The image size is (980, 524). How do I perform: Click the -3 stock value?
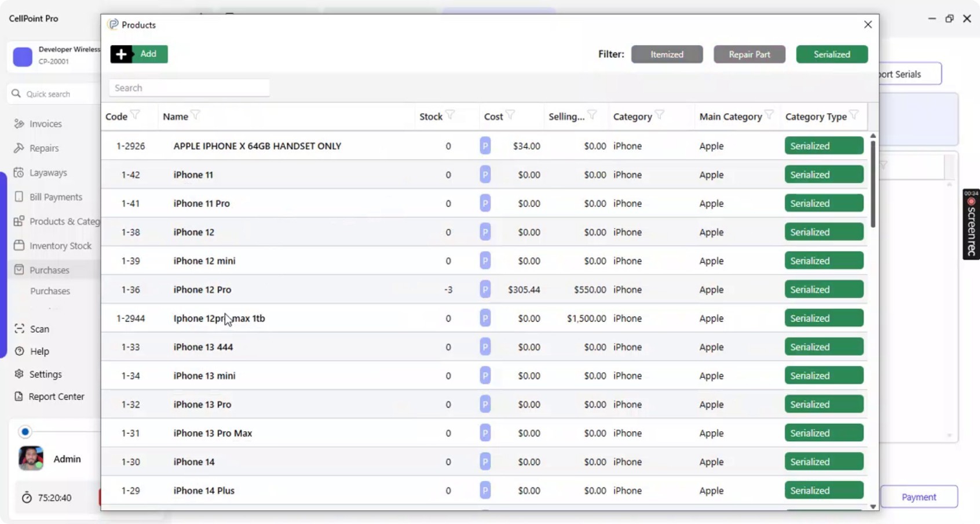point(448,289)
